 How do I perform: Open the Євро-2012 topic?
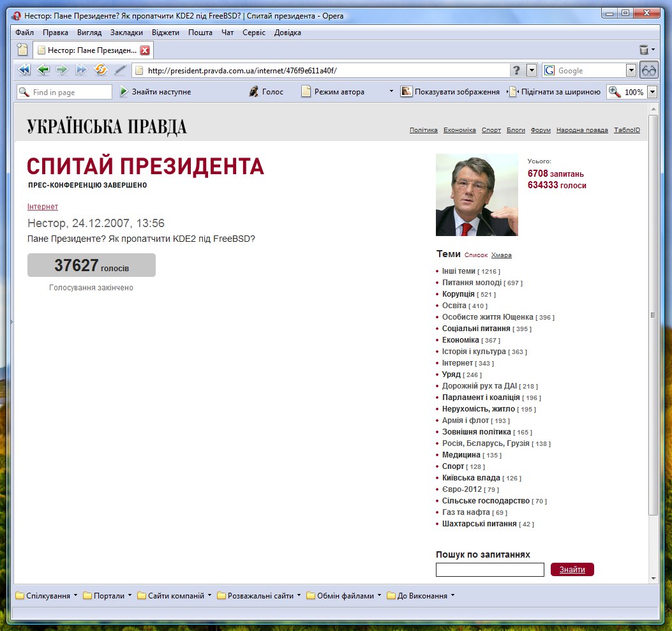pos(461,489)
